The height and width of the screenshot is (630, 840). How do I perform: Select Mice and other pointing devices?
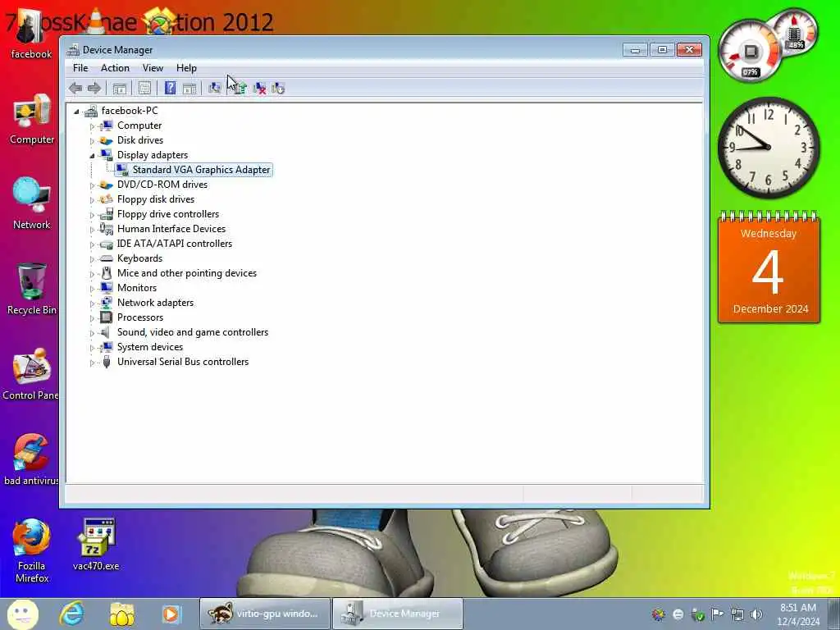(x=187, y=272)
